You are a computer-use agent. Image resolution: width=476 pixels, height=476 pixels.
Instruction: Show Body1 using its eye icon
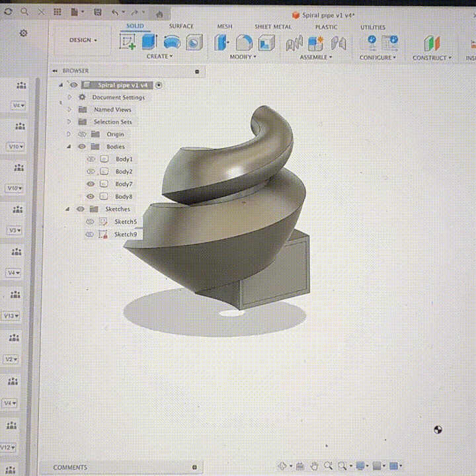[x=91, y=159]
